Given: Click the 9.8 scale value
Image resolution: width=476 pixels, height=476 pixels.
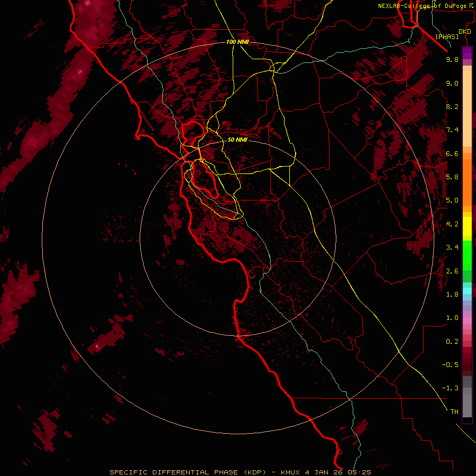Looking at the screenshot, I should tap(452, 59).
